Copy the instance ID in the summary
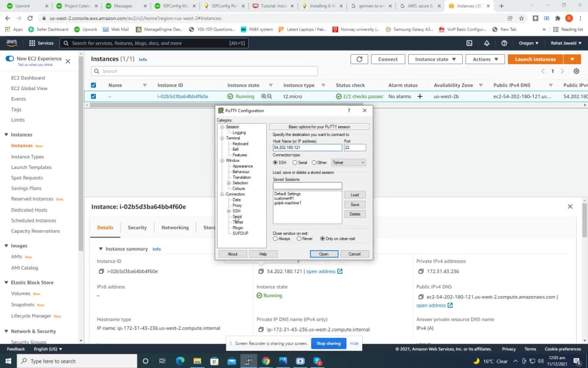 (101, 271)
